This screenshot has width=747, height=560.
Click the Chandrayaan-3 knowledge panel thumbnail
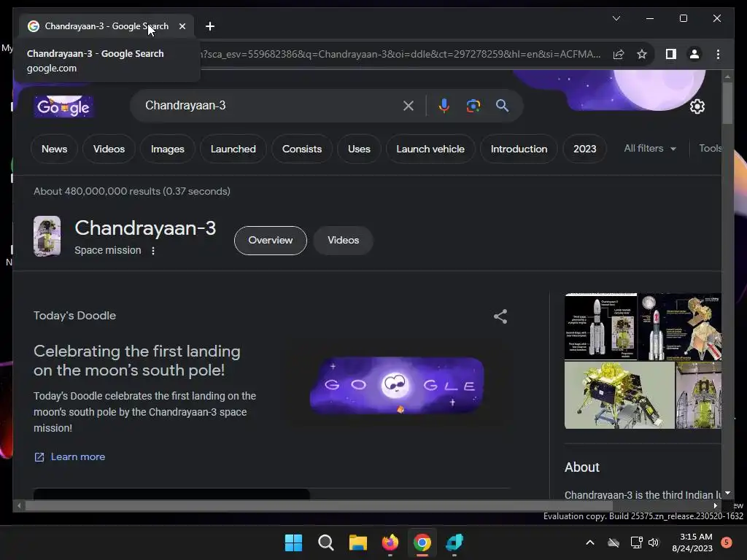[x=47, y=236]
